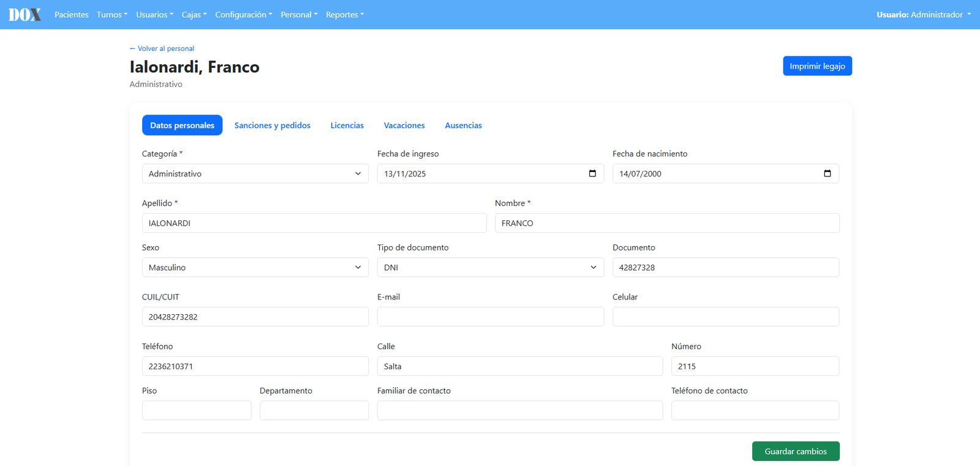Screen dimensions: 980x466
Task: Switch to Sanciones y pedidos tab
Action: click(273, 125)
